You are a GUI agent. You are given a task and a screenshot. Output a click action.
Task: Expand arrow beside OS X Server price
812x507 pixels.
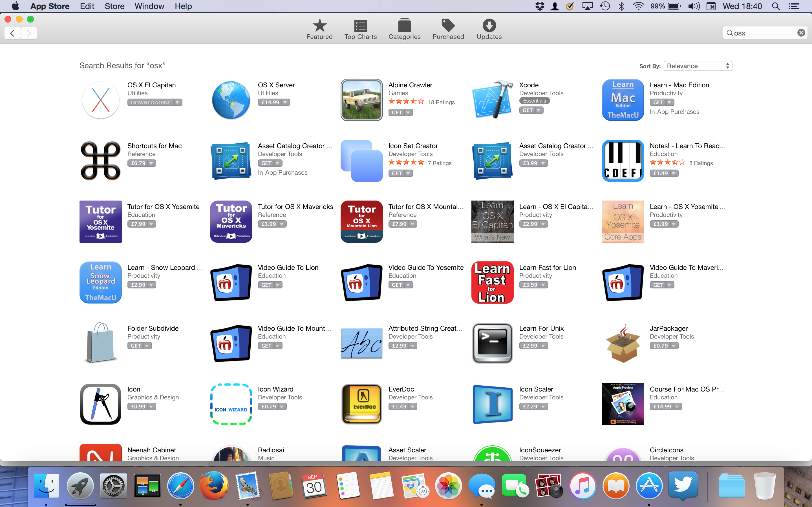(x=285, y=102)
